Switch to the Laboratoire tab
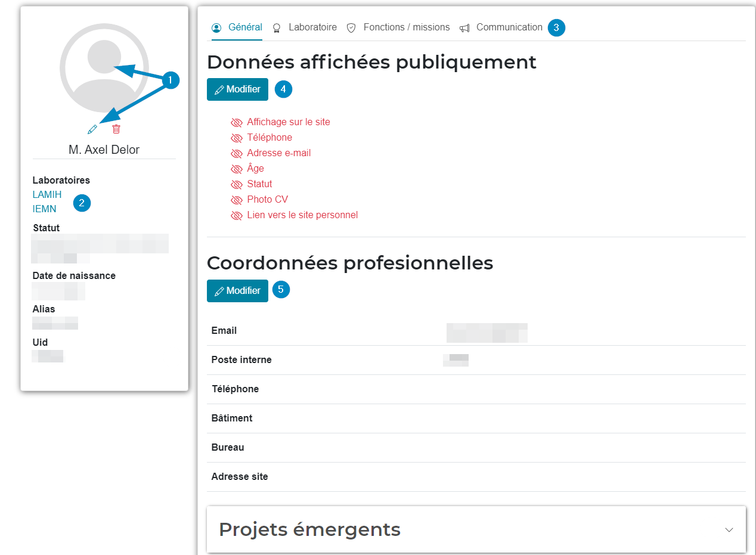756x555 pixels. click(312, 27)
